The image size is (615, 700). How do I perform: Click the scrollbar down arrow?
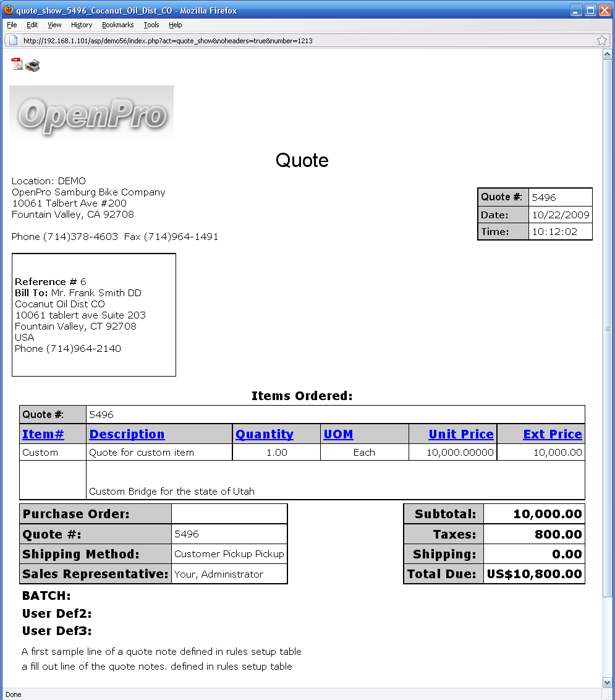[x=607, y=681]
